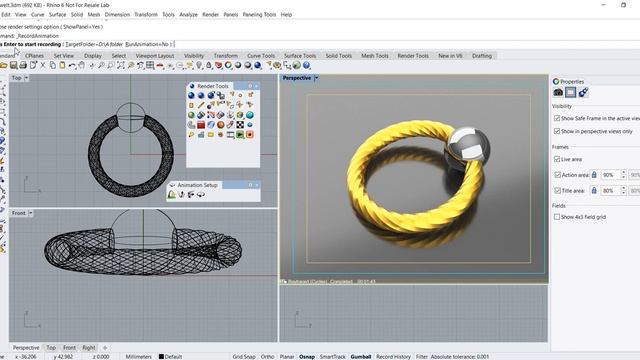Click the red car Object Snap icon
The height and width of the screenshot is (360, 640).
click(160, 65)
